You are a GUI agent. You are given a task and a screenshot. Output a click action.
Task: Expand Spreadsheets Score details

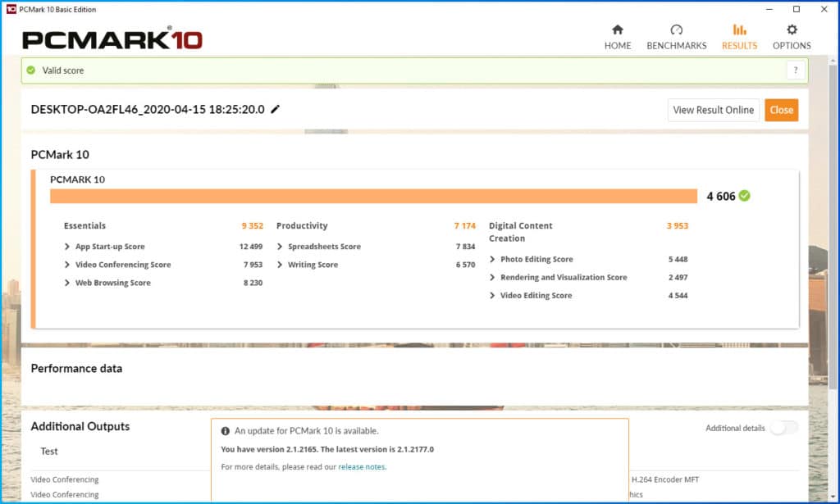280,246
